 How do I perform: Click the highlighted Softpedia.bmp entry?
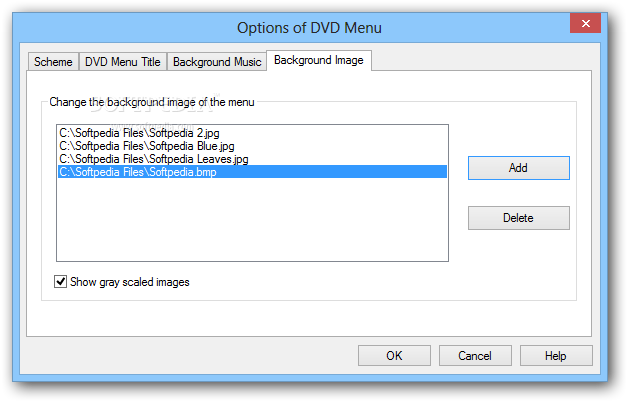(x=252, y=172)
